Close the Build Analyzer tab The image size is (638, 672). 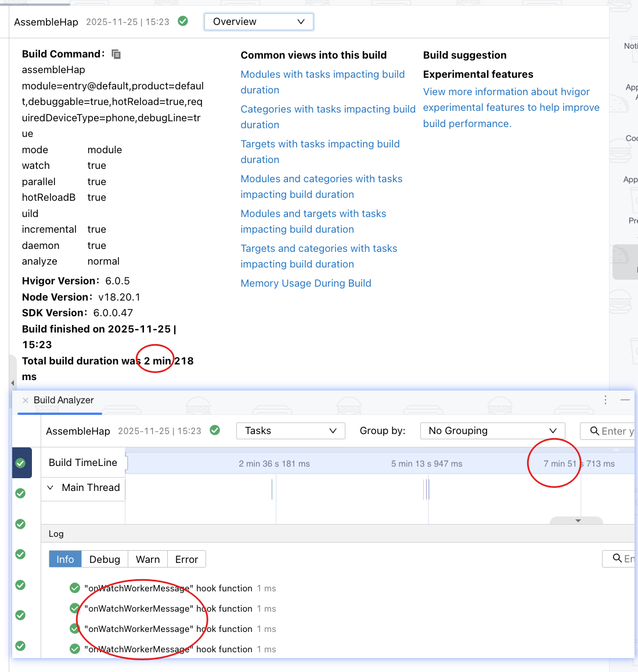(25, 400)
